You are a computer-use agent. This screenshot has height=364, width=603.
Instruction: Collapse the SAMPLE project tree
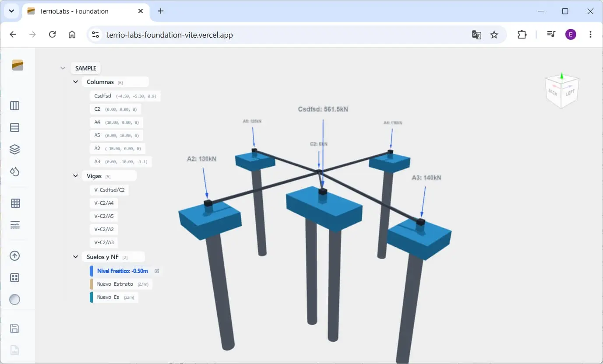click(x=63, y=68)
